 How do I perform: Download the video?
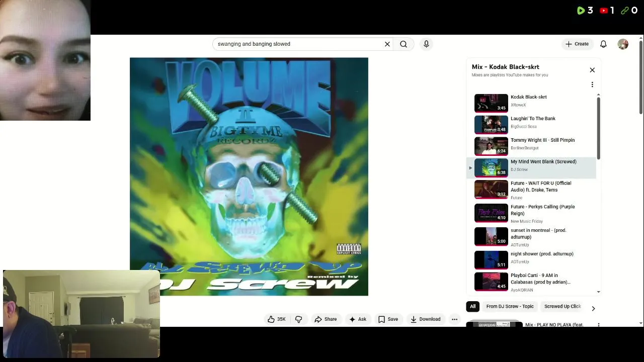[x=425, y=319]
